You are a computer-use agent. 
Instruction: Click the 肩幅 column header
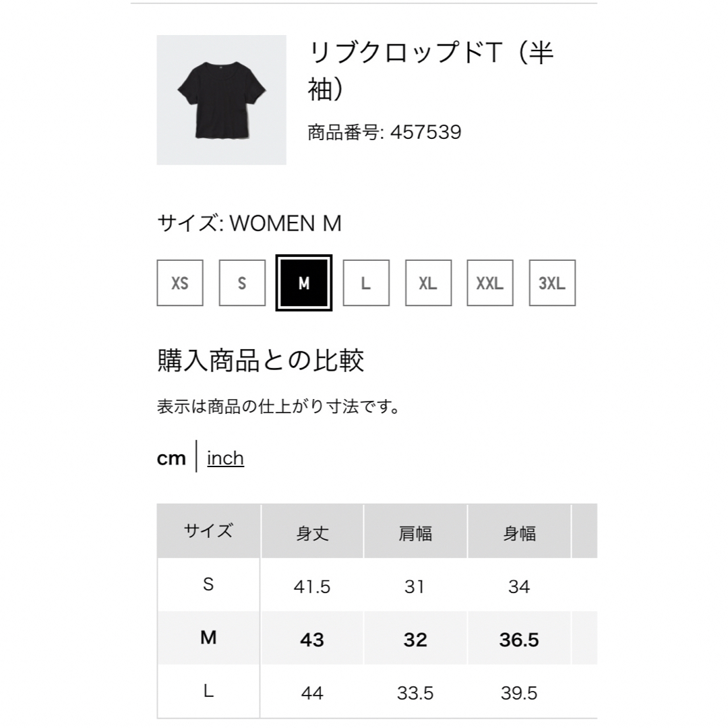pyautogui.click(x=415, y=532)
